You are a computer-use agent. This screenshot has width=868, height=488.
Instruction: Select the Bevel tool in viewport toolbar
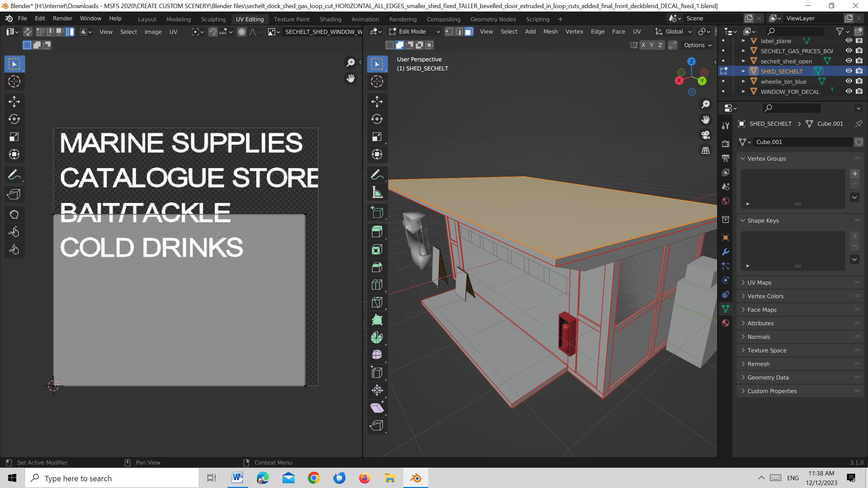point(377,267)
